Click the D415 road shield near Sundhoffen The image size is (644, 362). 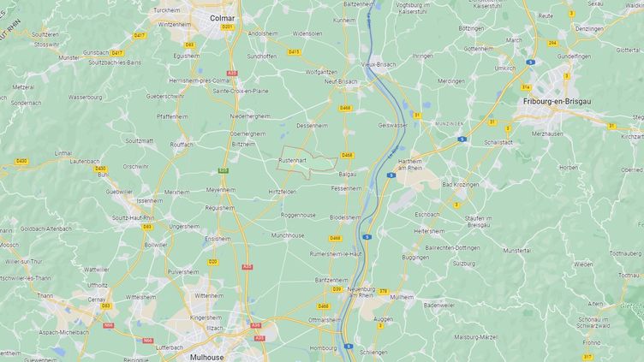pyautogui.click(x=294, y=52)
